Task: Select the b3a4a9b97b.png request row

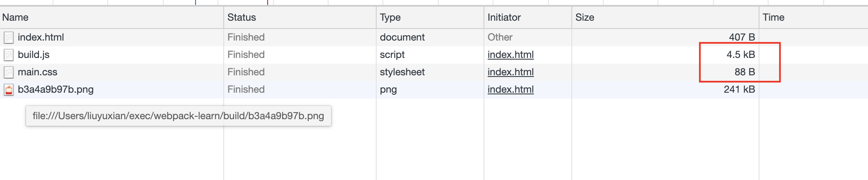Action: click(434, 89)
